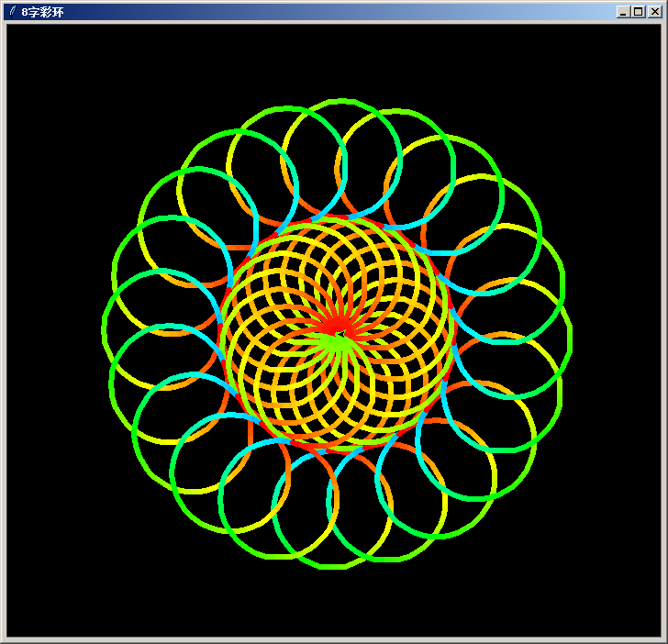Screen dimensions: 668x644
Task: Close the 8字彩环 window
Action: (655, 12)
